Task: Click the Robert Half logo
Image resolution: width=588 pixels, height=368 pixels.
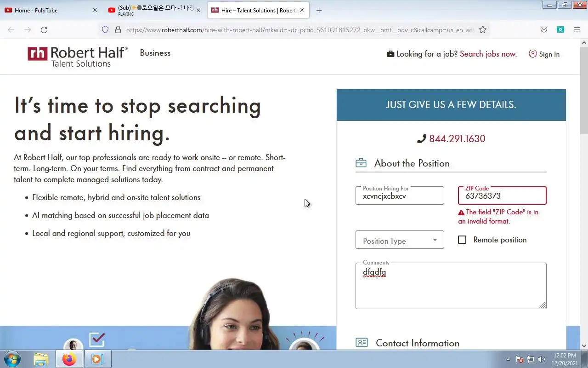Action: click(x=78, y=57)
